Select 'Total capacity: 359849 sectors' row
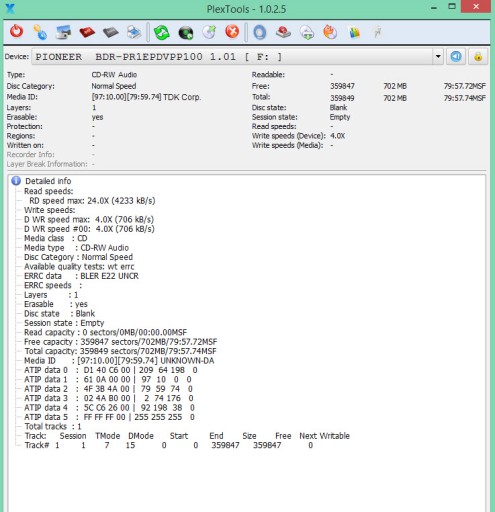This screenshot has width=495, height=512. click(120, 351)
